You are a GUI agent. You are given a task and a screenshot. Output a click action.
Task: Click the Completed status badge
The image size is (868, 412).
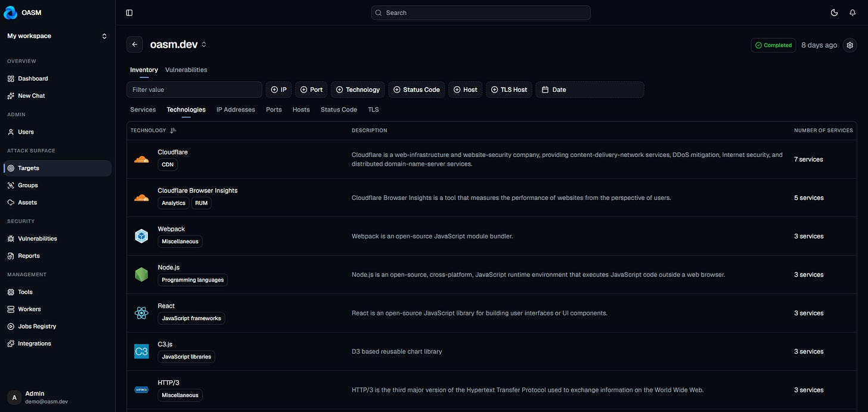[x=773, y=45]
